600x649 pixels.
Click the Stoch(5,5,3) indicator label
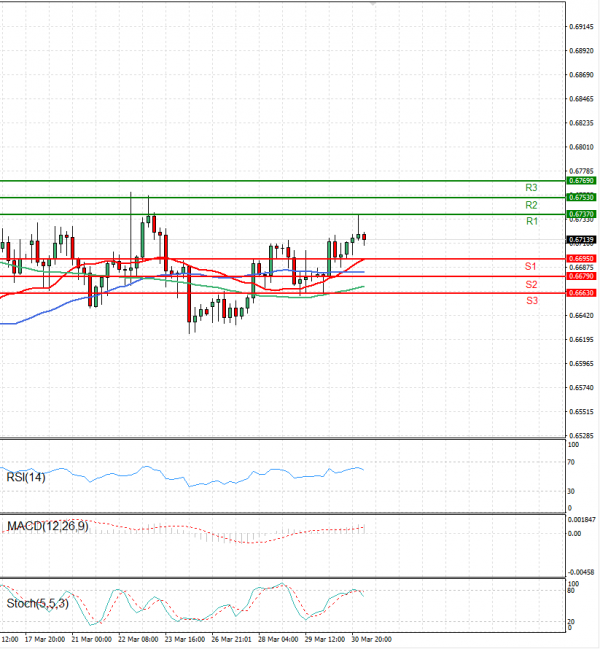point(38,603)
